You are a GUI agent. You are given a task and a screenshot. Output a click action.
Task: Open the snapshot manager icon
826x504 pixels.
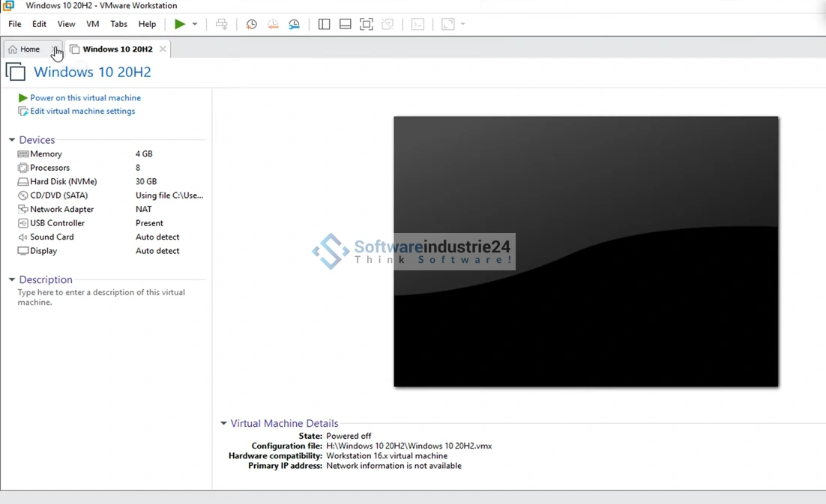(295, 24)
